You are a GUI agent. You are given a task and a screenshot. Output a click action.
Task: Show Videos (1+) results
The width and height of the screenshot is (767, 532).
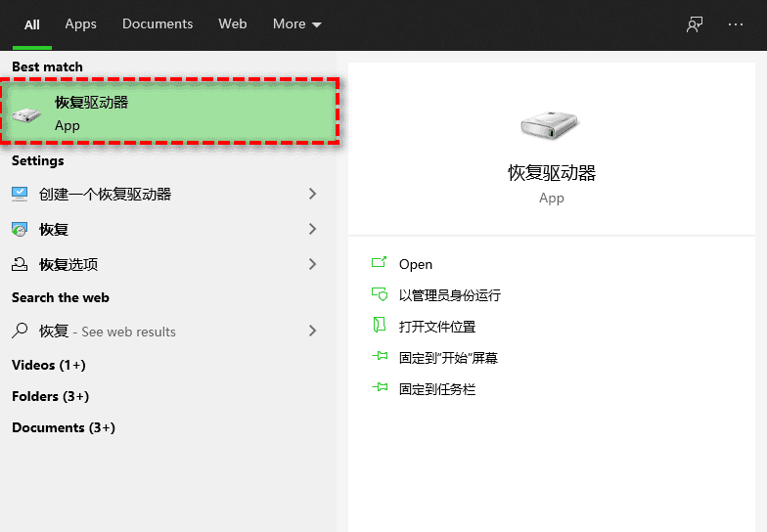click(x=49, y=366)
